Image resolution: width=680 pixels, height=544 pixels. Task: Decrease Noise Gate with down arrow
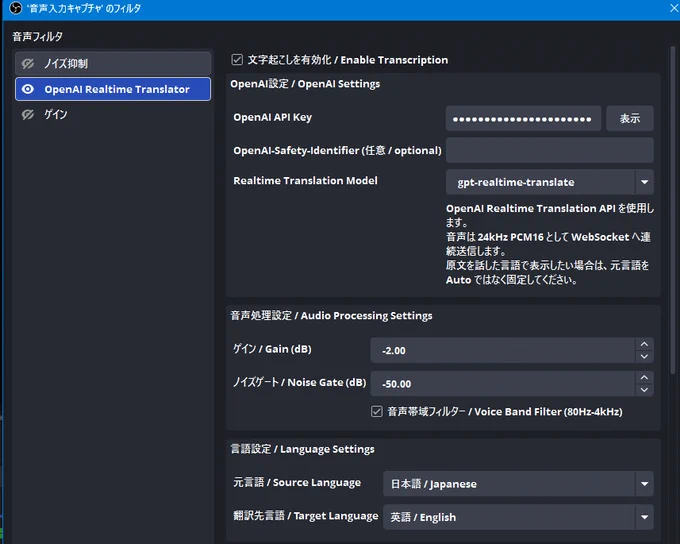click(644, 390)
